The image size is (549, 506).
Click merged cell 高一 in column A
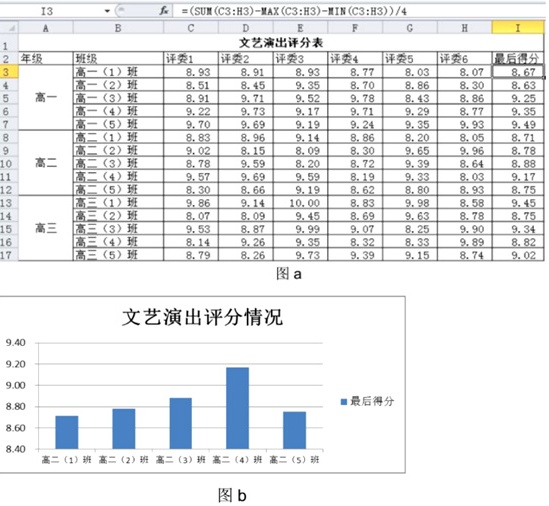click(x=46, y=98)
